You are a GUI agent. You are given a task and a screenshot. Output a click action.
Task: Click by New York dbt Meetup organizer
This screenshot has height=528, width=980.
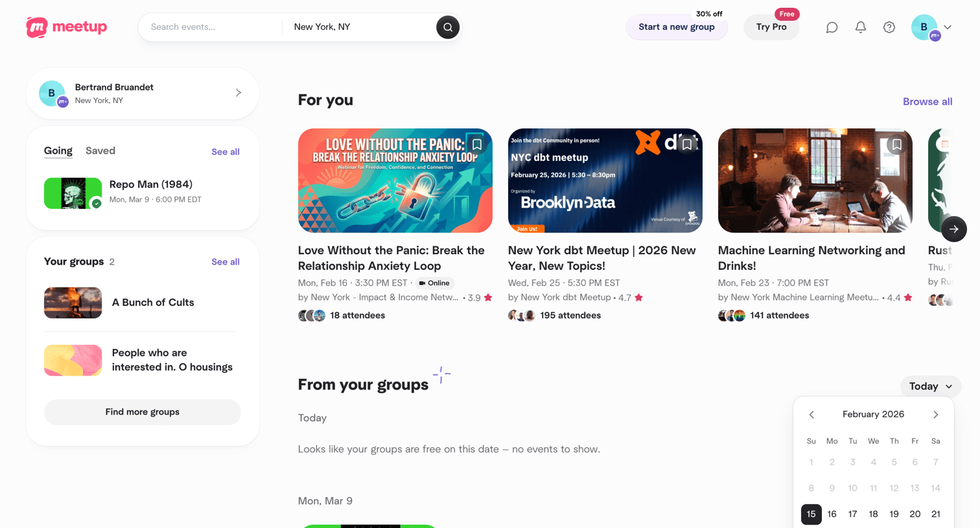559,297
